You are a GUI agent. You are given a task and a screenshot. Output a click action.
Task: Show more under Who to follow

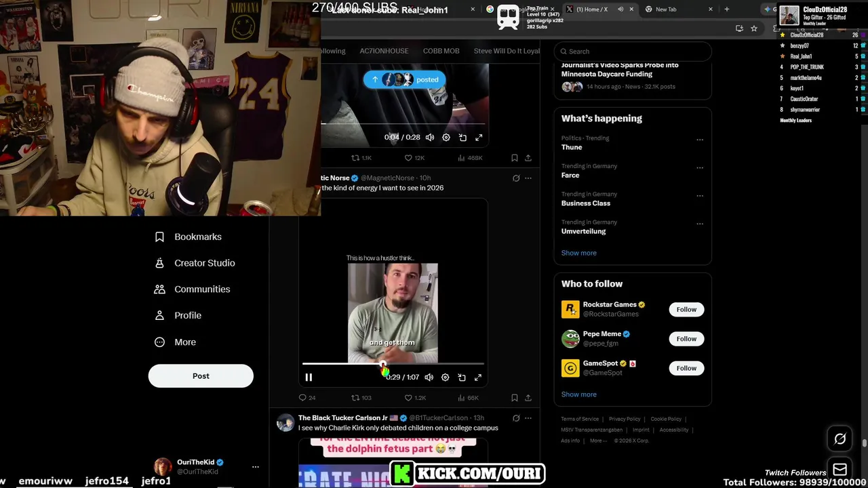[579, 394]
